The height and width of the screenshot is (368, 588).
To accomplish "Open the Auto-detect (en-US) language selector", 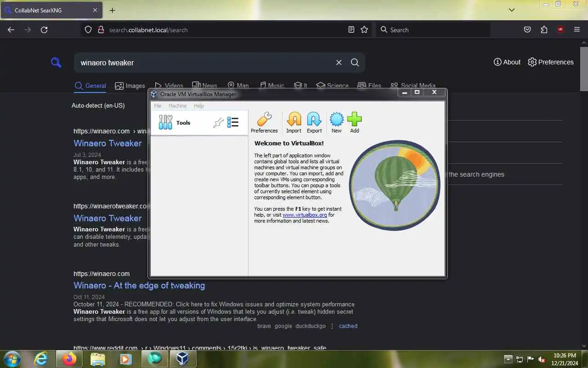I will point(98,105).
